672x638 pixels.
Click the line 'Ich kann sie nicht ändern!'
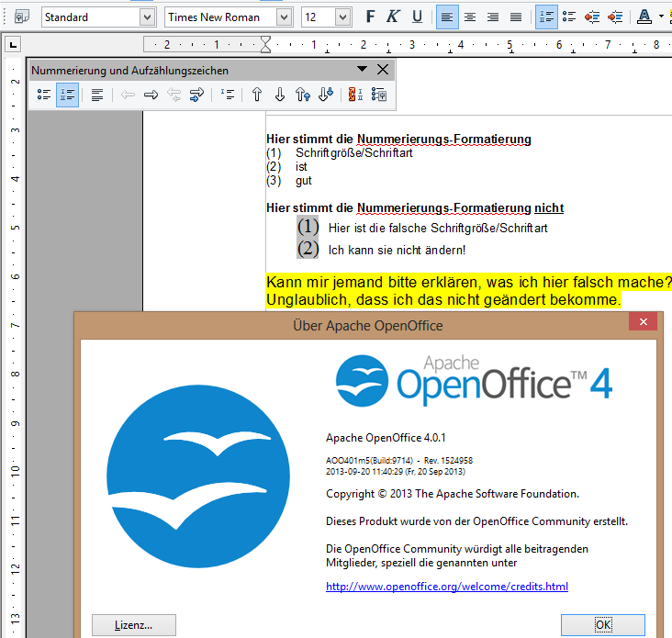397,250
